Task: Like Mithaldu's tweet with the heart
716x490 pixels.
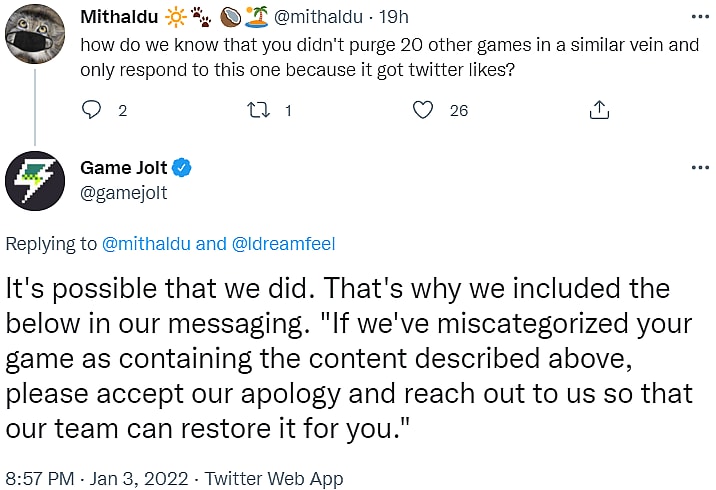Action: [425, 110]
